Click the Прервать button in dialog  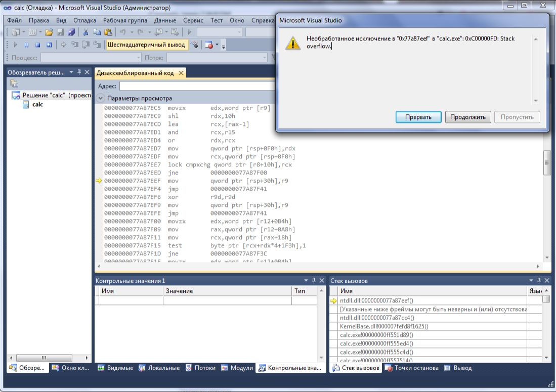(x=418, y=117)
